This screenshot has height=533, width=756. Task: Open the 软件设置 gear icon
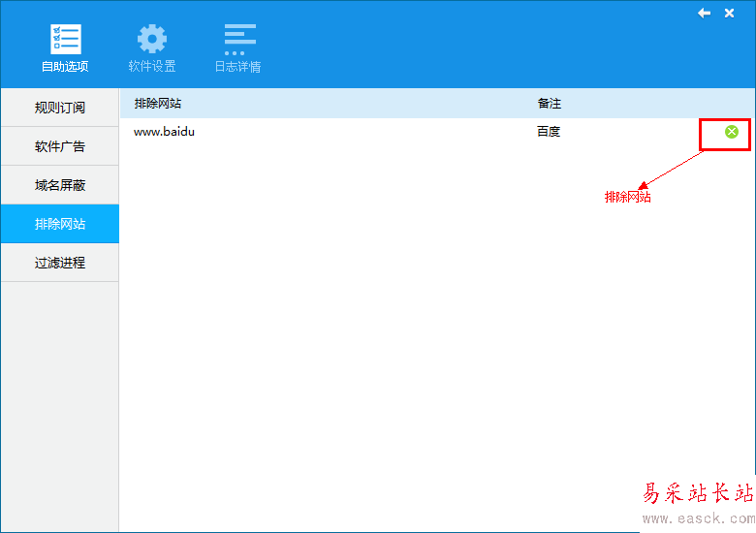click(152, 39)
